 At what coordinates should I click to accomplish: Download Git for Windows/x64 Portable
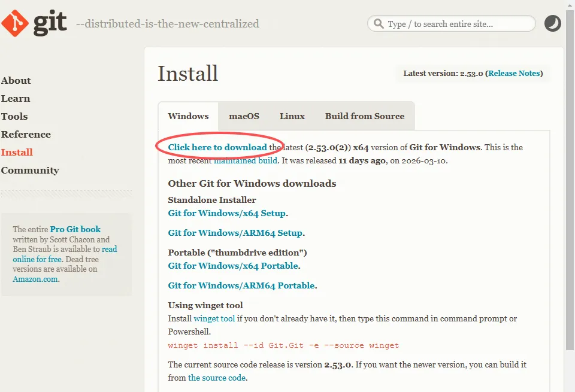pos(233,266)
